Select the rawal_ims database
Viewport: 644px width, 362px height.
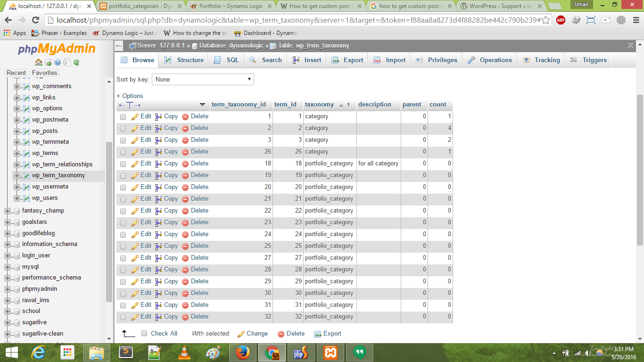[36, 300]
